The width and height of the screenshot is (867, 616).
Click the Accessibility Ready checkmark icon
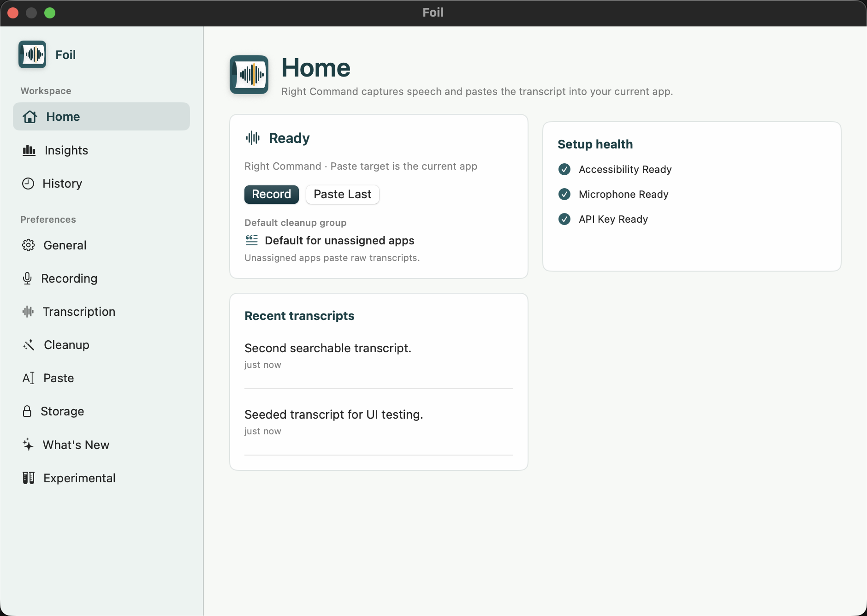pos(564,169)
